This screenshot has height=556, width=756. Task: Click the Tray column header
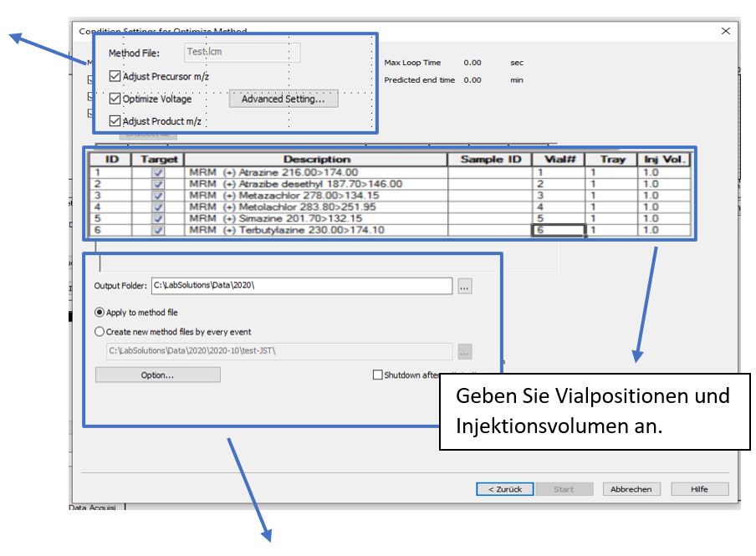(611, 160)
